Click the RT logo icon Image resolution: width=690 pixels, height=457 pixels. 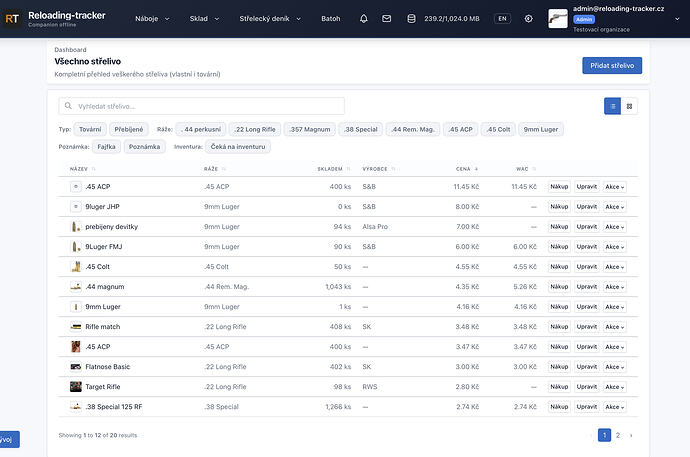coord(12,18)
